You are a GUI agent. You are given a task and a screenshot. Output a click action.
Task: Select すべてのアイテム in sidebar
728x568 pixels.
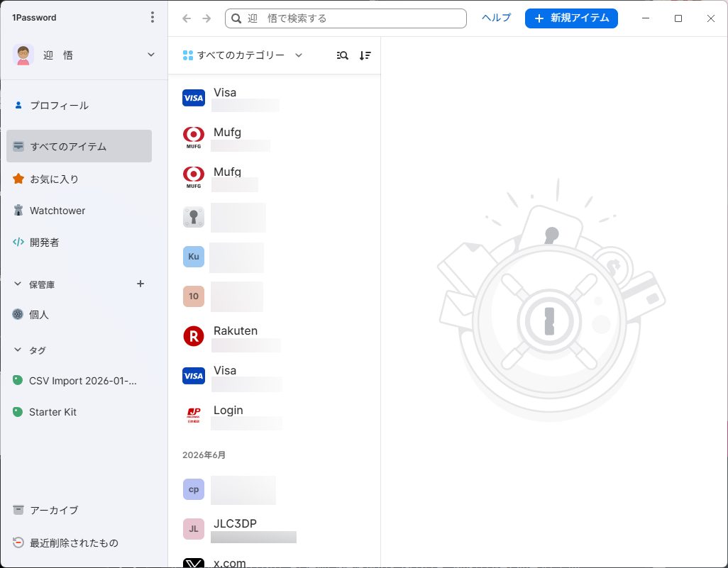(79, 146)
